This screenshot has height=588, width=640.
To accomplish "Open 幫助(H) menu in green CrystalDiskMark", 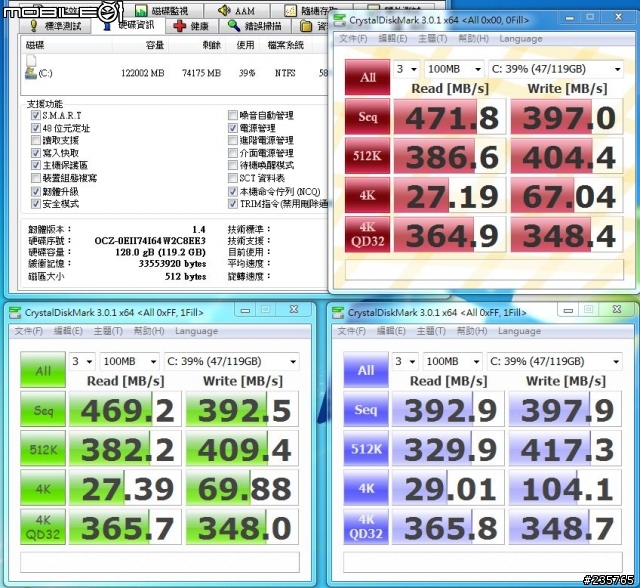I will coord(149,331).
